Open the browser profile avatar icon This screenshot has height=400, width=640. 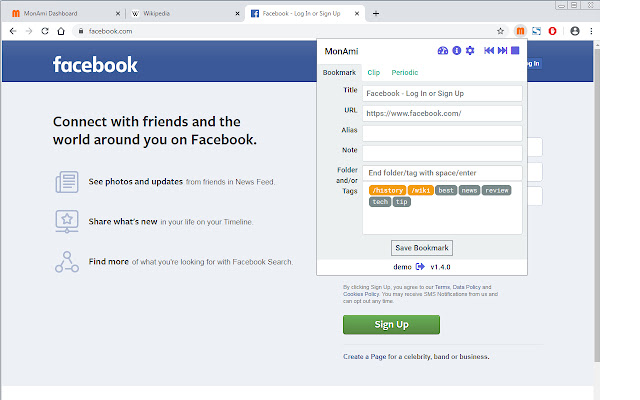click(x=575, y=31)
